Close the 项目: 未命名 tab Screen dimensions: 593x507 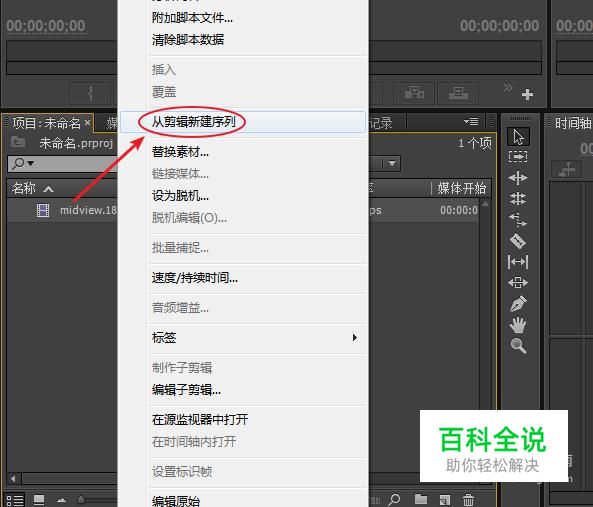[x=87, y=122]
